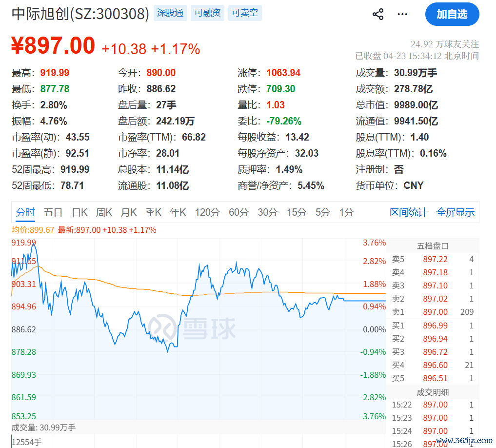Click the 昨收 value 886.62
The image size is (496, 448).
[x=161, y=89]
